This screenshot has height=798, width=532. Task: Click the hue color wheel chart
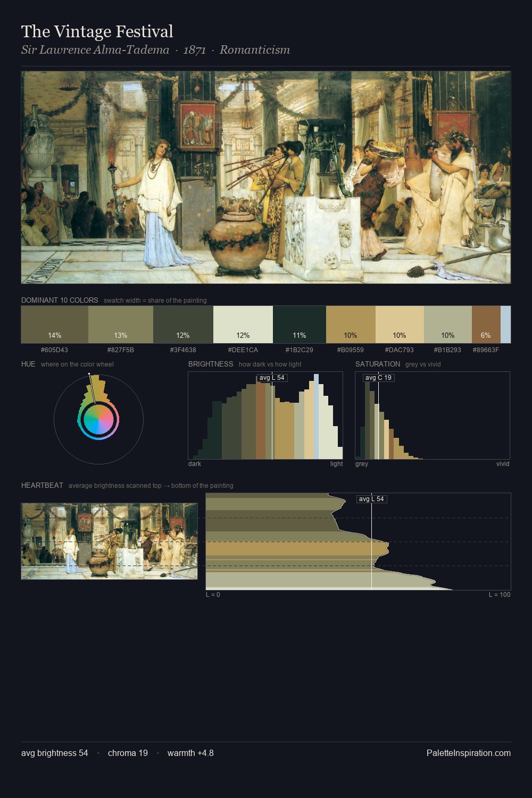98,420
